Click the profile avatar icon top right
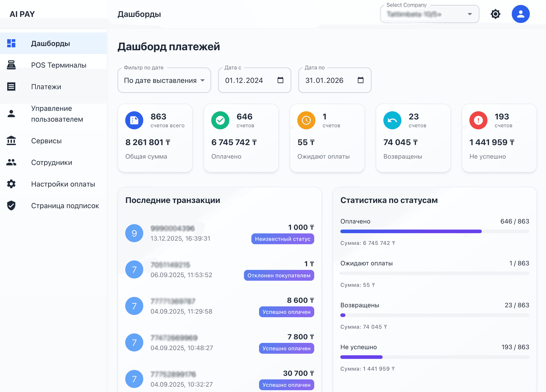The image size is (546, 392). coord(521,14)
